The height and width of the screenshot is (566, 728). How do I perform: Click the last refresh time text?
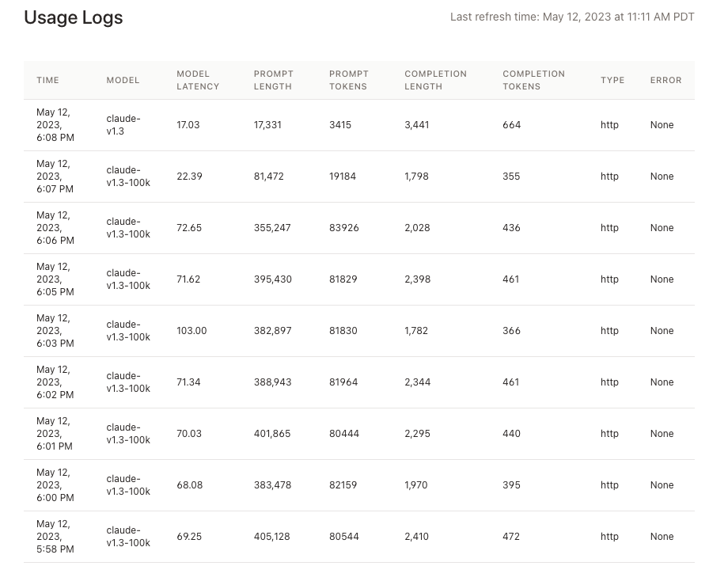point(572,17)
